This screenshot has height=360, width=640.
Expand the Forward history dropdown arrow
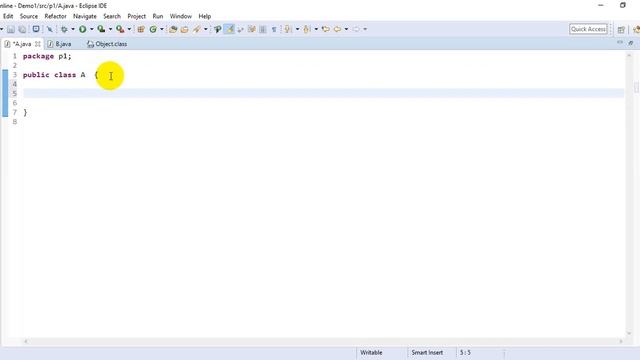coord(365,29)
